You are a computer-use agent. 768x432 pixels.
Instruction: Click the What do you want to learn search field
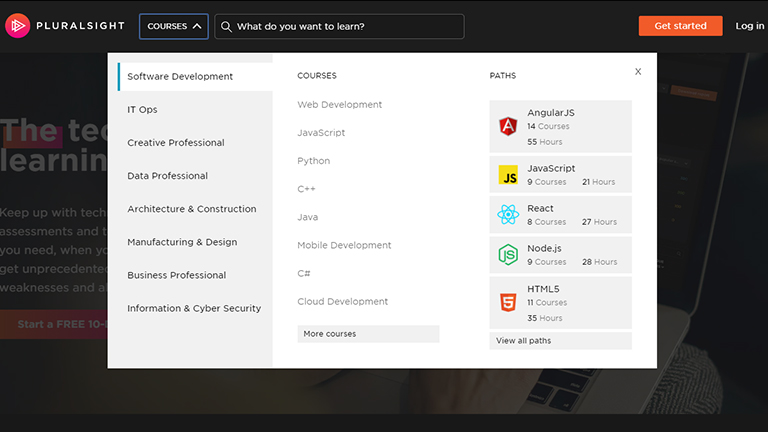[339, 26]
